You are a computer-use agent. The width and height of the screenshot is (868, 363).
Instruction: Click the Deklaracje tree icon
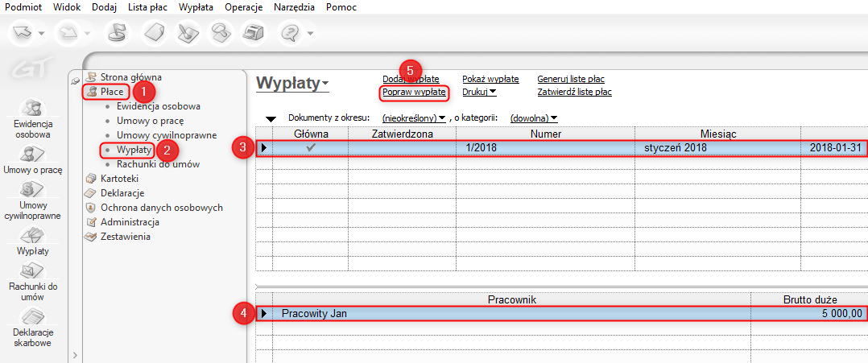pyautogui.click(x=90, y=193)
